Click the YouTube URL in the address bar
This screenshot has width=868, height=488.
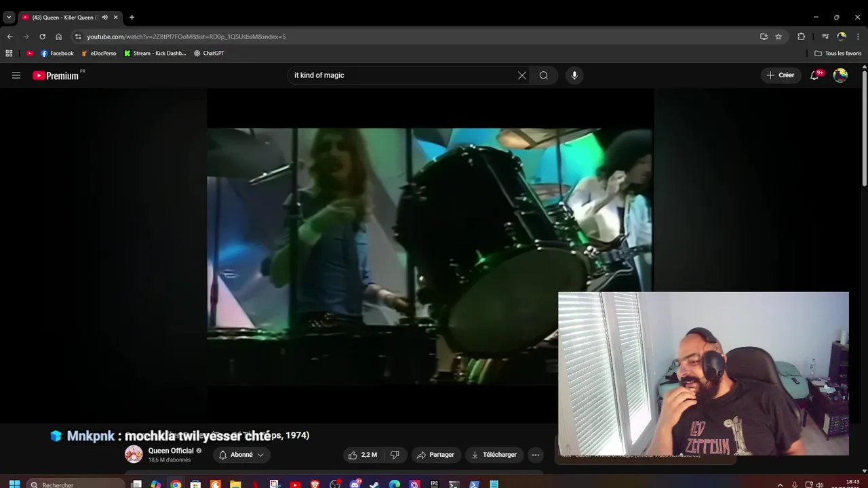coord(186,37)
